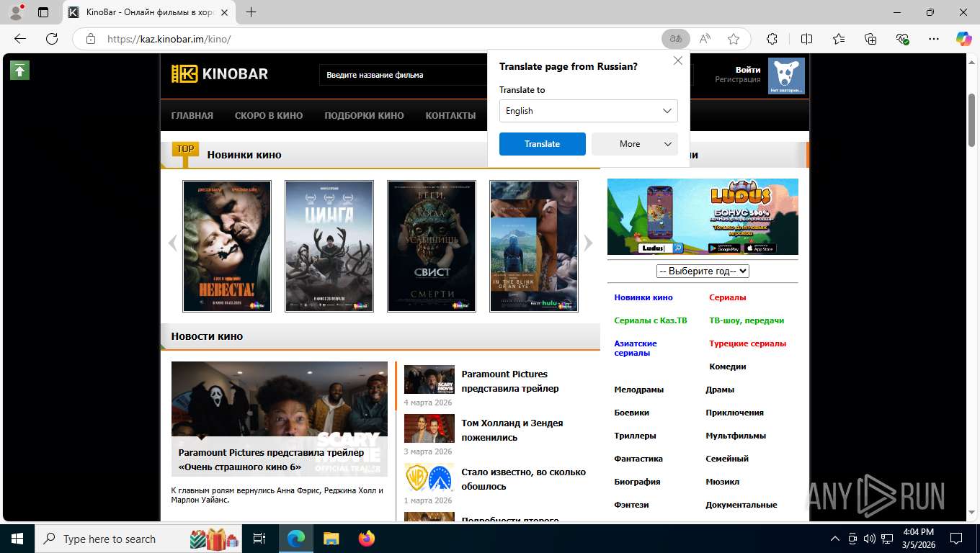Open the Favorites list icon
The image size is (980, 553).
(839, 39)
